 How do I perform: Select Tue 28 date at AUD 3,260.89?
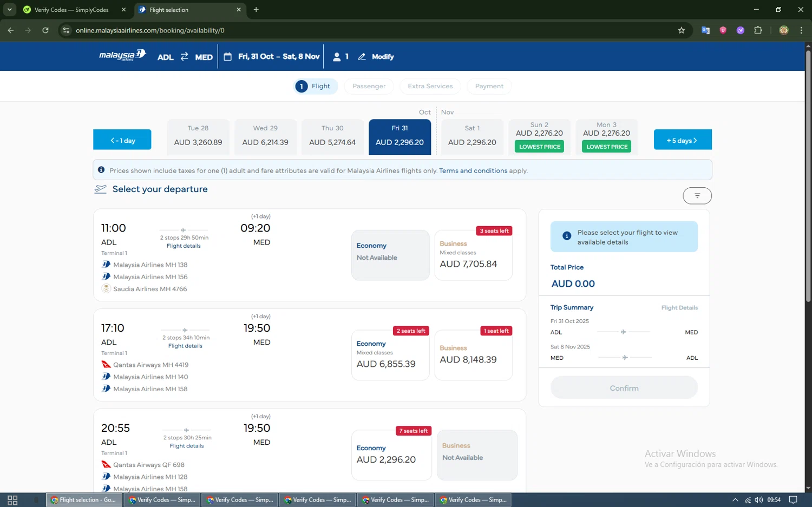pyautogui.click(x=198, y=136)
